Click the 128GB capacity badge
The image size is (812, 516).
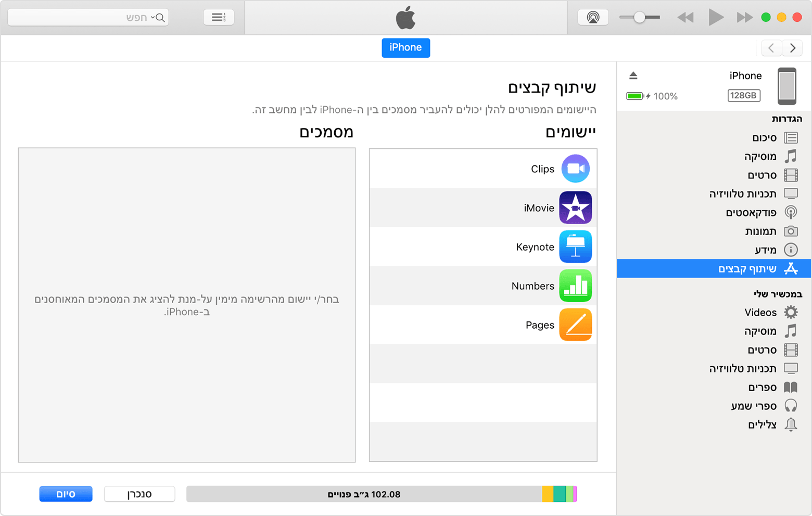[x=744, y=95]
